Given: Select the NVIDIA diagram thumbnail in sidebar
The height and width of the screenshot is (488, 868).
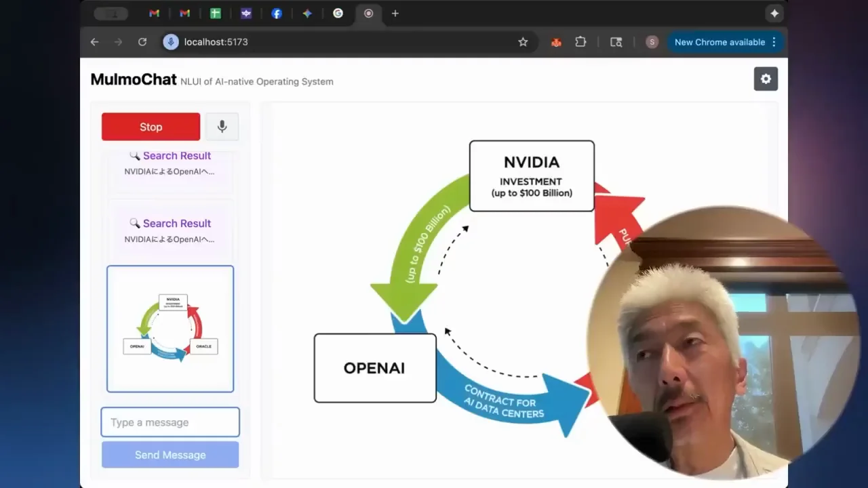Looking at the screenshot, I should (170, 329).
